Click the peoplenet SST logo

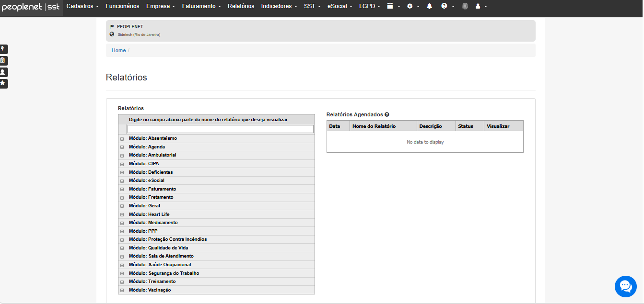[x=31, y=7]
